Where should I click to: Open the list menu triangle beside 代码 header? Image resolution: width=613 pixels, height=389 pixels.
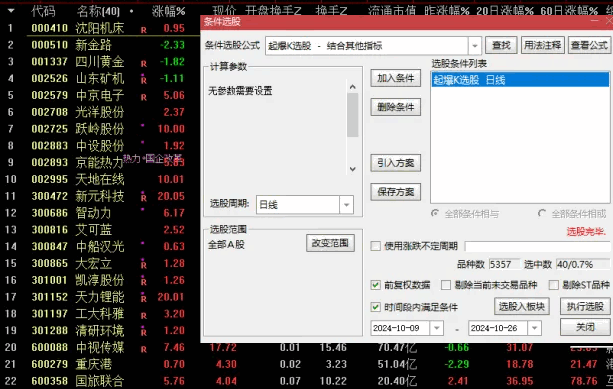click(11, 11)
